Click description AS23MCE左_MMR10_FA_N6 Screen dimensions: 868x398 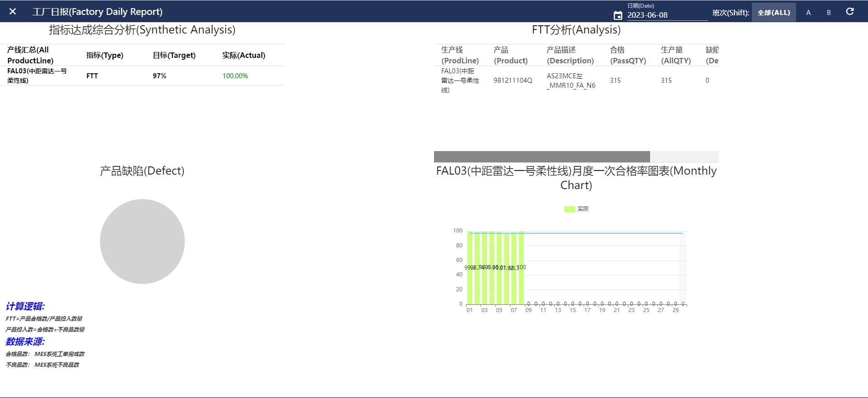point(571,81)
